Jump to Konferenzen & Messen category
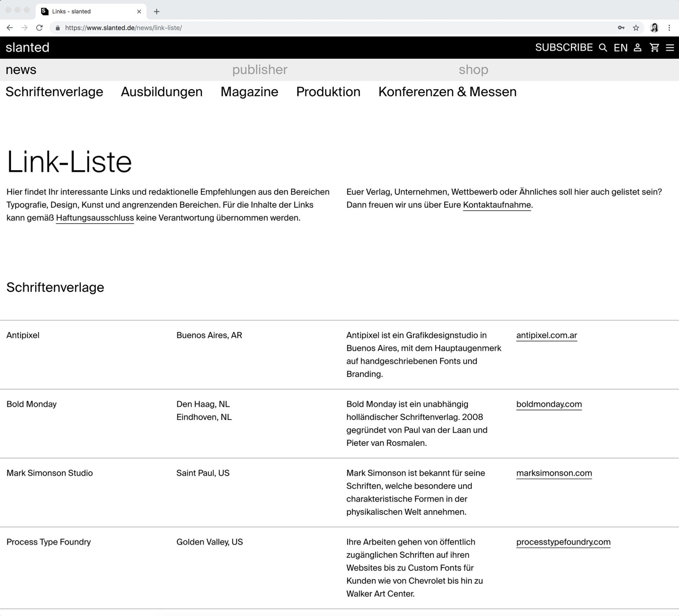This screenshot has height=616, width=679. click(447, 92)
